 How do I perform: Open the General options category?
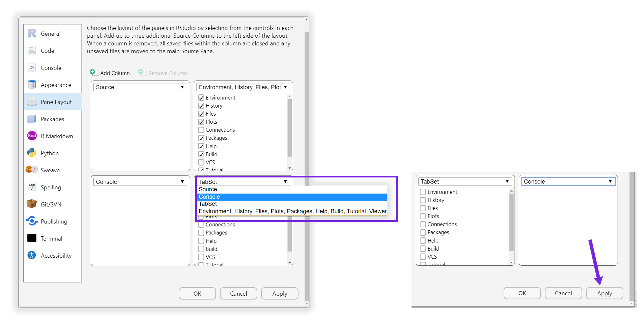tap(53, 33)
